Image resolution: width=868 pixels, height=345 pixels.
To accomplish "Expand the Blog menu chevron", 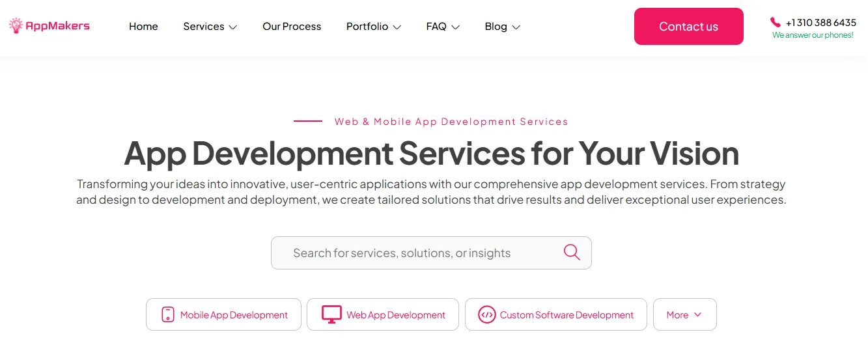I will pos(516,27).
